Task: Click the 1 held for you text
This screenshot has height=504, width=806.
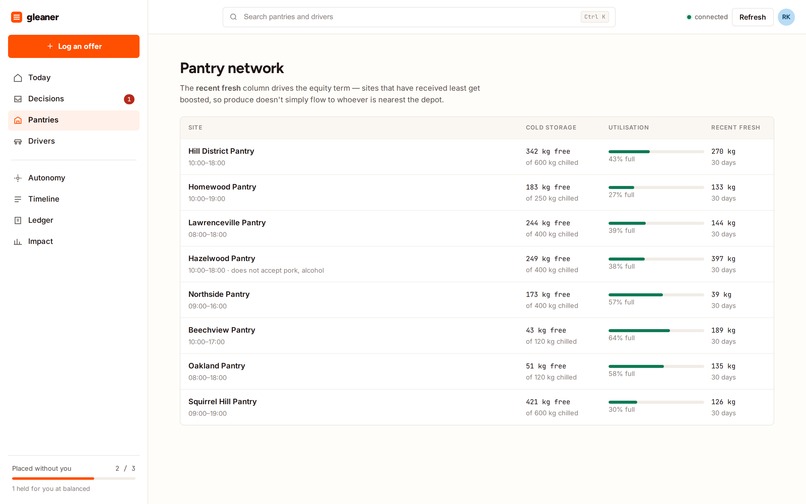Action: [x=51, y=489]
